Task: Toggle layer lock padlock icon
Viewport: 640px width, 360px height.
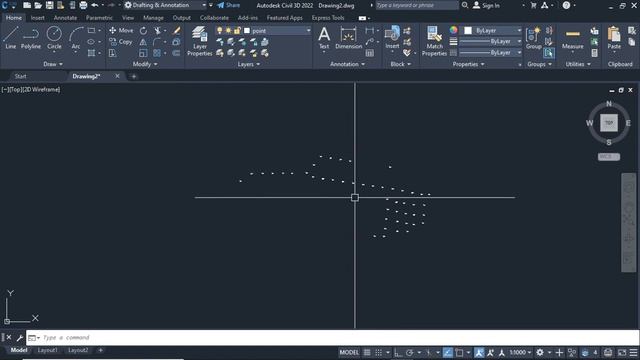Action: (237, 31)
